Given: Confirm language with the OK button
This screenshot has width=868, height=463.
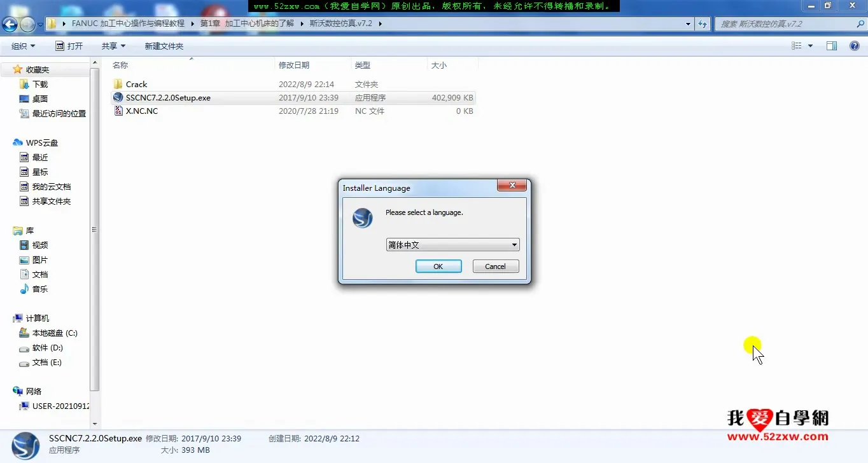Looking at the screenshot, I should [438, 266].
